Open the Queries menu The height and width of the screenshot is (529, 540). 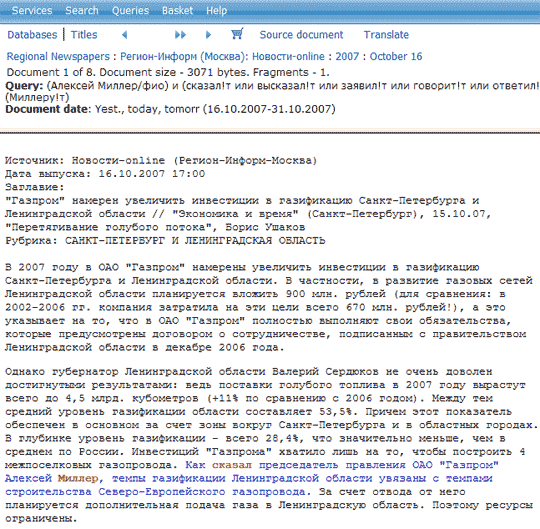130,11
